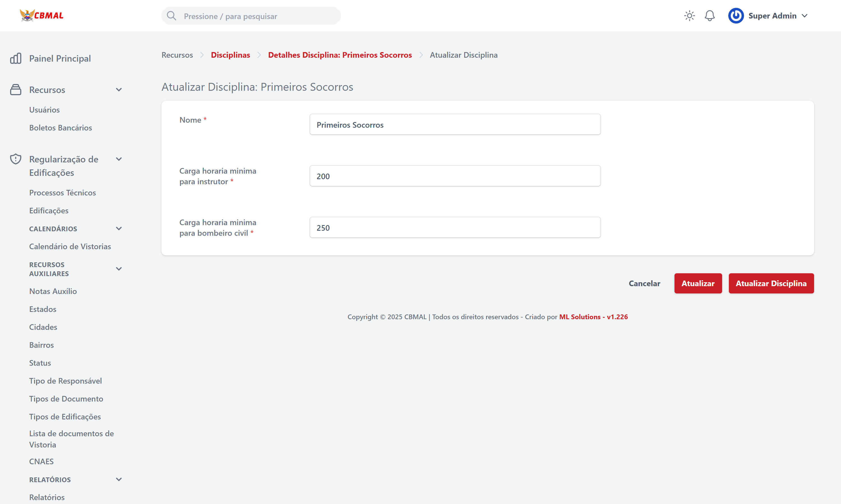Image resolution: width=841 pixels, height=504 pixels.
Task: Click the bombeiro civil hours field
Action: click(x=455, y=228)
